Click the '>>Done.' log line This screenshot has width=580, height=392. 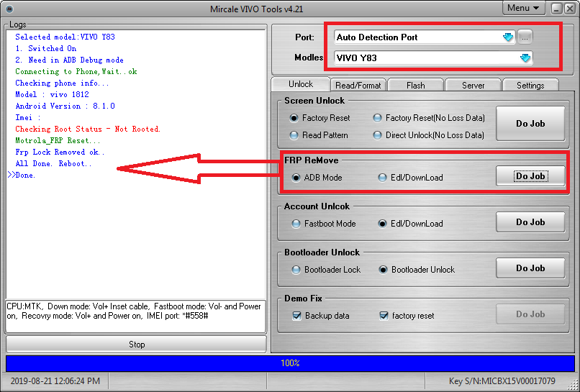tap(22, 175)
